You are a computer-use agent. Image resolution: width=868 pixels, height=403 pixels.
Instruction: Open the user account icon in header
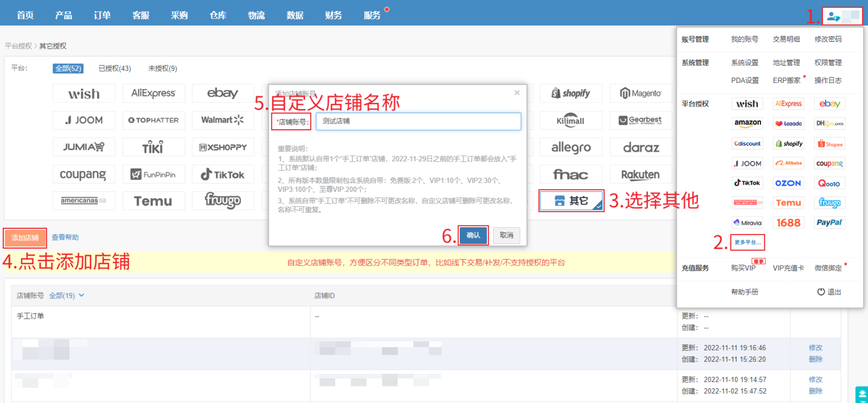[x=833, y=17]
